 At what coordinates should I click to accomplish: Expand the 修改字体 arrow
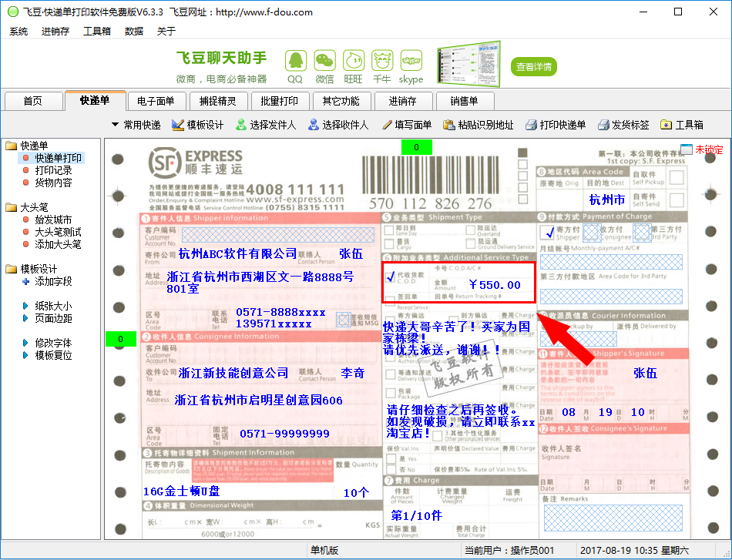[25, 343]
